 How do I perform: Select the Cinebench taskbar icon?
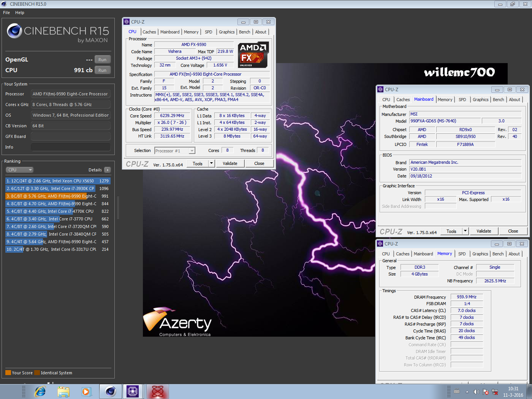click(x=111, y=391)
